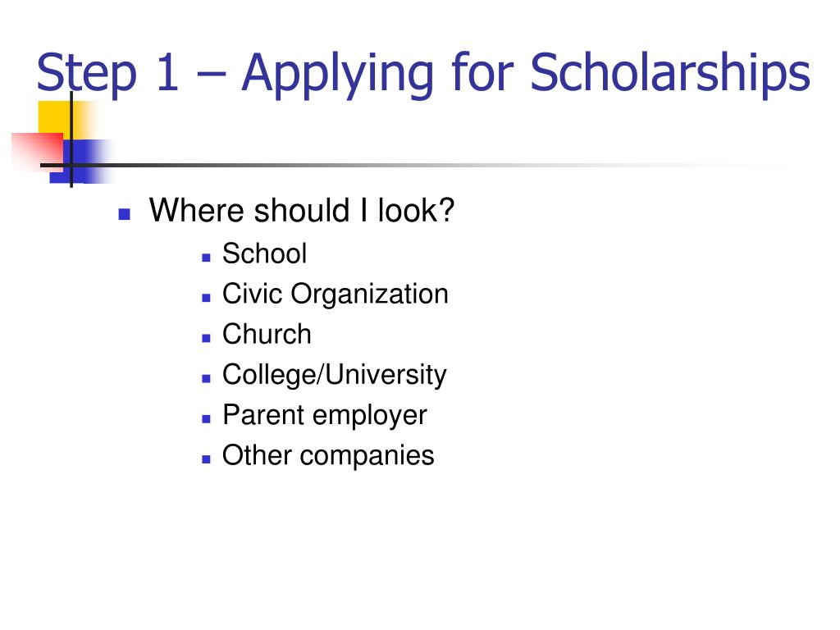The height and width of the screenshot is (630, 840).
Task: Click the red gradient square decoration
Action: pyautogui.click(x=38, y=151)
